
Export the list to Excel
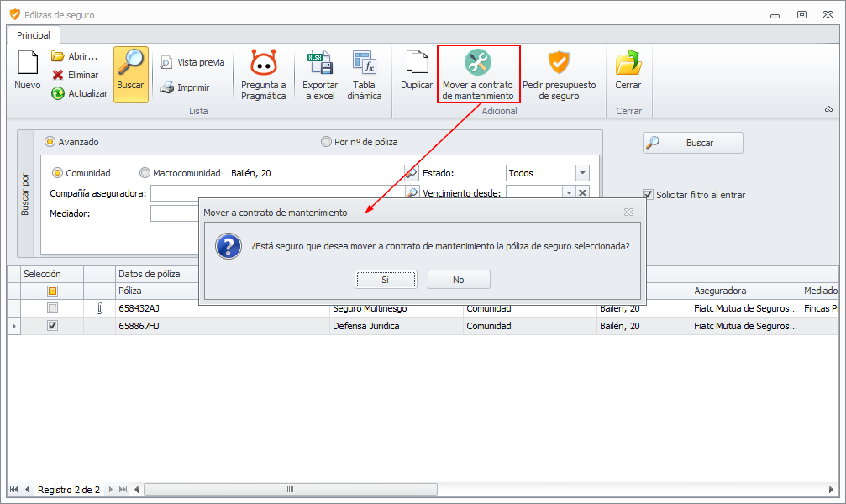[319, 75]
